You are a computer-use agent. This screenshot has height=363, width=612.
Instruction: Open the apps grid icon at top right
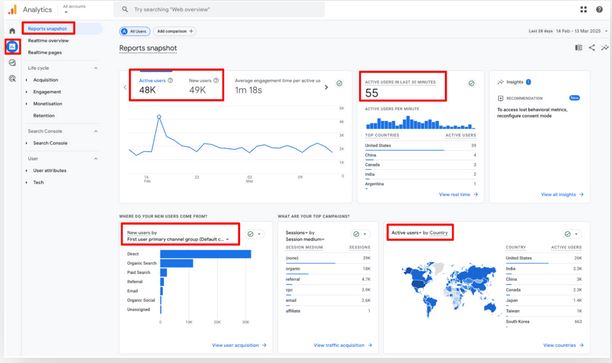point(584,9)
